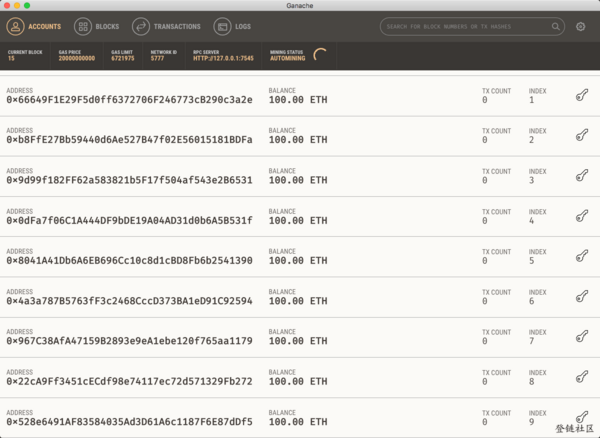Click the RPC Server HTTP://127.0.0.1:7545
The height and width of the screenshot is (438, 600).
223,59
